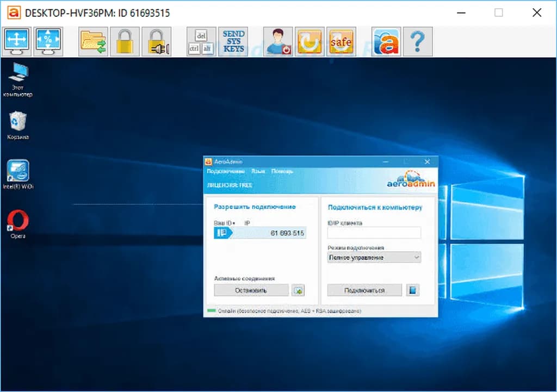Open the Подключение menu
This screenshot has width=557, height=392.
[x=226, y=171]
